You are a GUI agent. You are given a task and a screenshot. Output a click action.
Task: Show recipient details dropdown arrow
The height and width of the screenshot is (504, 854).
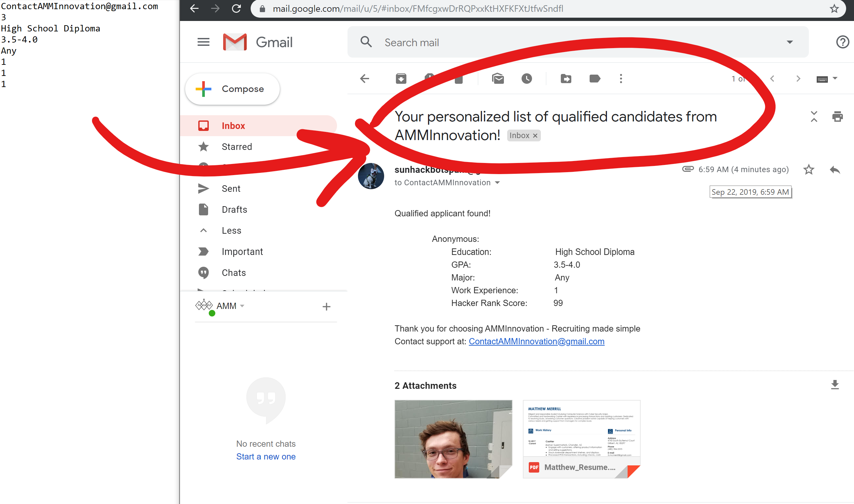coord(497,183)
